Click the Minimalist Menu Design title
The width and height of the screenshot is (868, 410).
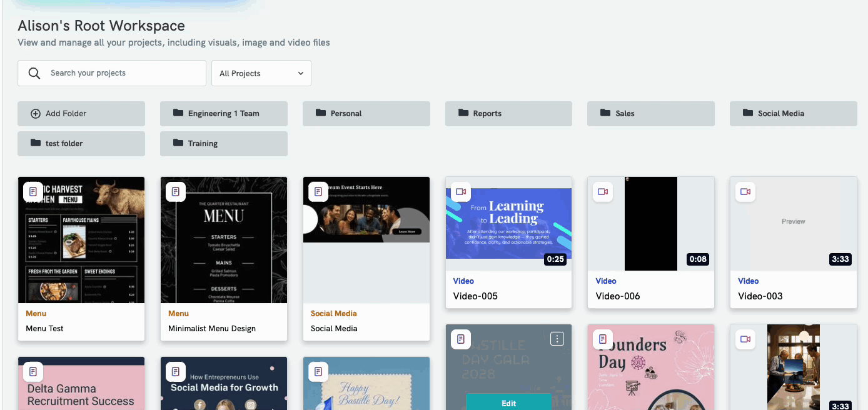click(212, 328)
